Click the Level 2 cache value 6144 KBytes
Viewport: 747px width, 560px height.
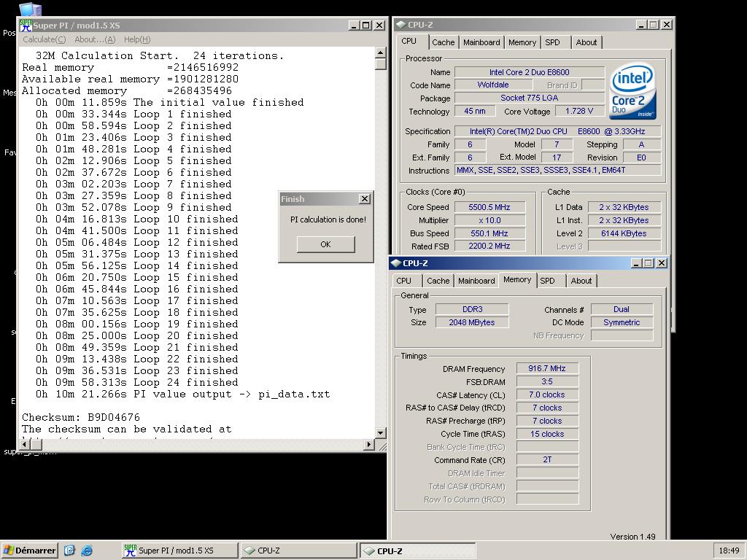click(624, 233)
